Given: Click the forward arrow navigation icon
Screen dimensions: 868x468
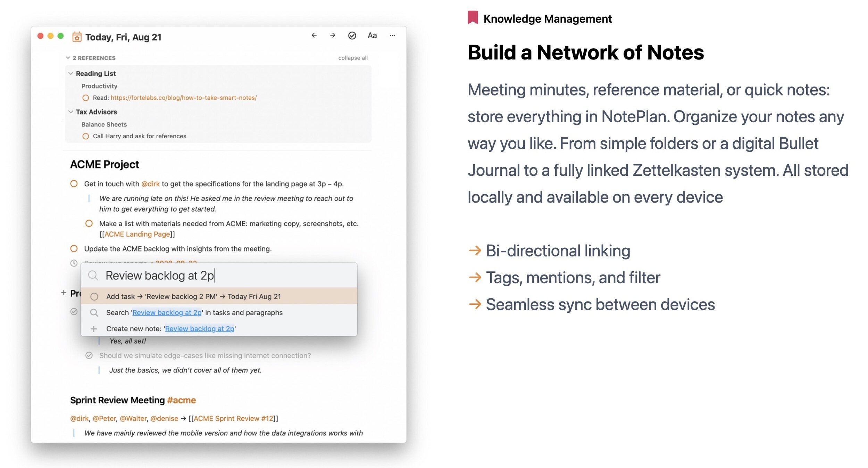Looking at the screenshot, I should pos(333,35).
